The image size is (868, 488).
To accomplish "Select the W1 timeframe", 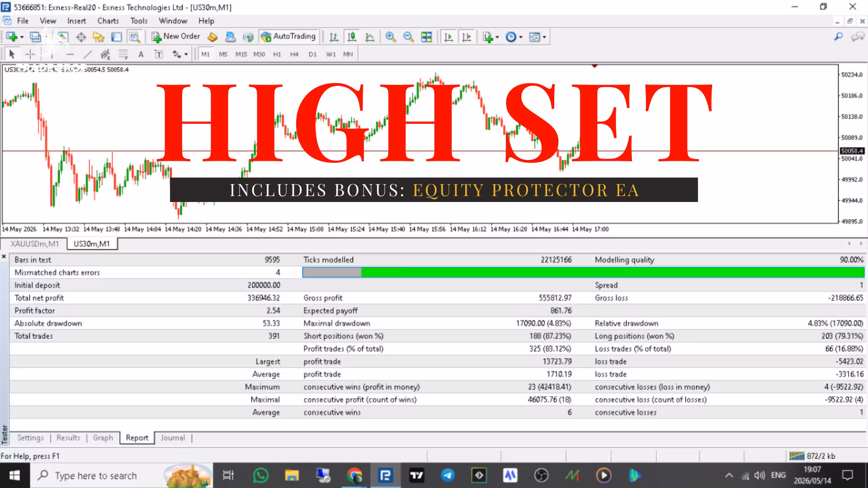I will pyautogui.click(x=331, y=54).
